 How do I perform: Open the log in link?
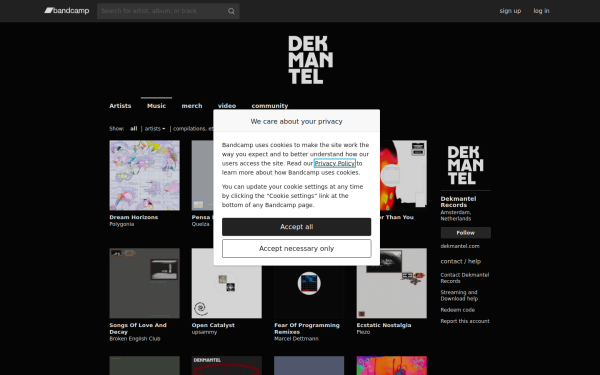pos(541,11)
